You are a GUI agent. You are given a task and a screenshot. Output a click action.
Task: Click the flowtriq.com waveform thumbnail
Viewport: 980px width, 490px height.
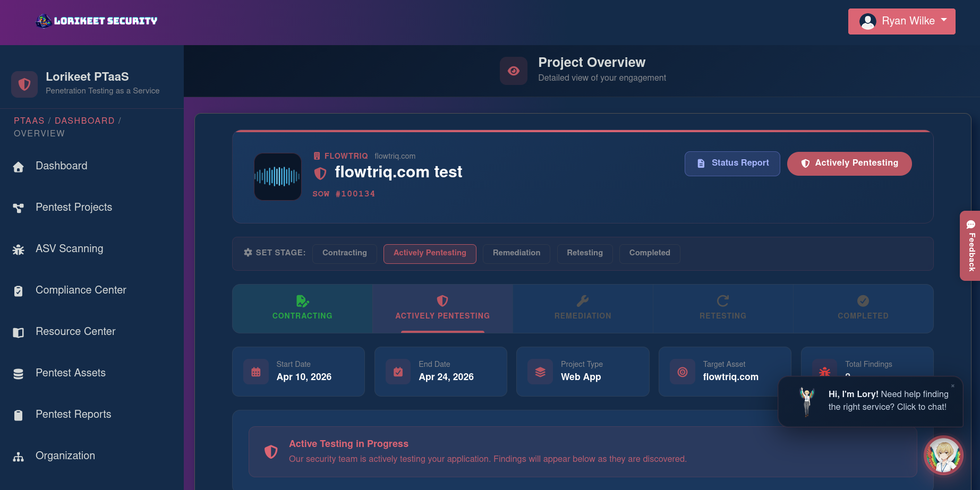click(x=277, y=177)
